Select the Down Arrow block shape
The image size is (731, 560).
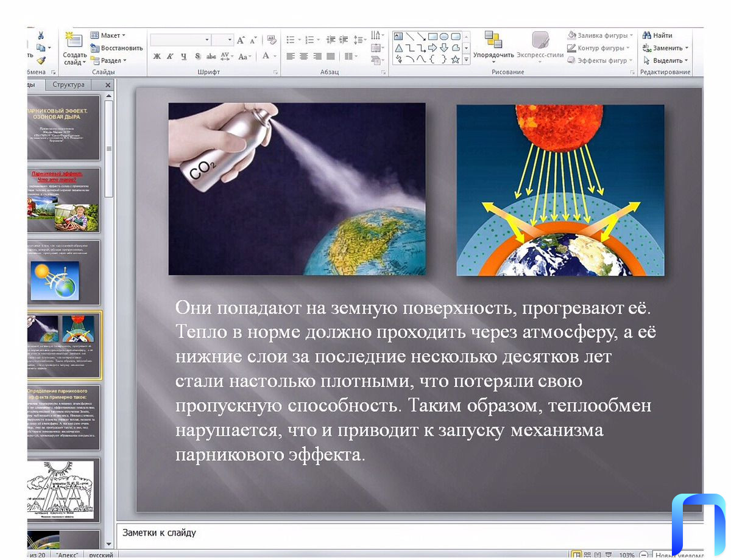444,47
